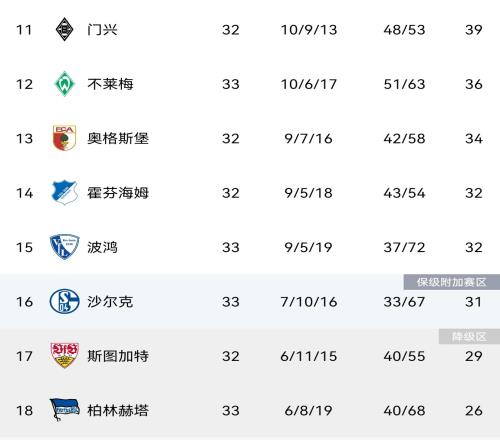Select the 斯图加特 red crest icon
Image resolution: width=500 pixels, height=440 pixels.
(64, 356)
